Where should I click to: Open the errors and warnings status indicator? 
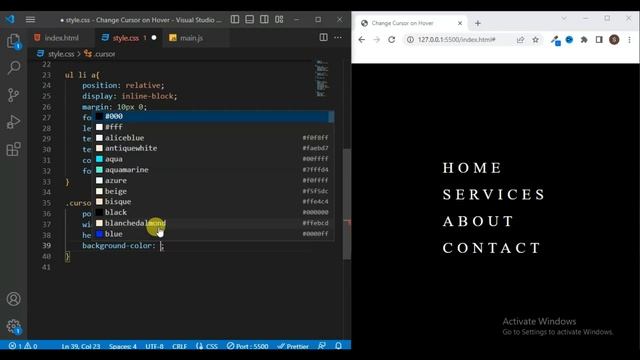tap(23, 346)
